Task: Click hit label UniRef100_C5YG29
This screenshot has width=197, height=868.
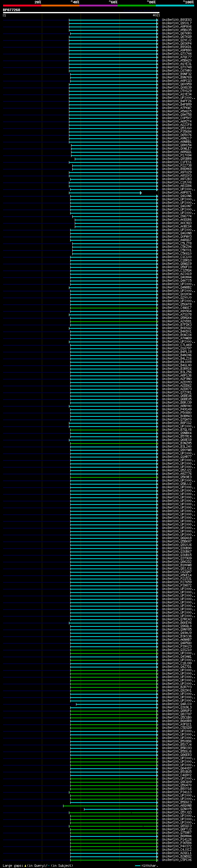Action: click(177, 91)
